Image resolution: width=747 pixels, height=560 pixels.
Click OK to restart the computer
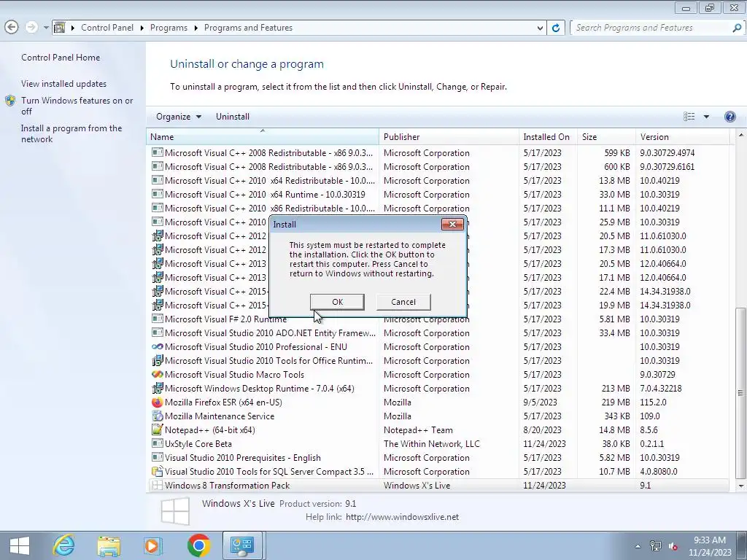337,302
